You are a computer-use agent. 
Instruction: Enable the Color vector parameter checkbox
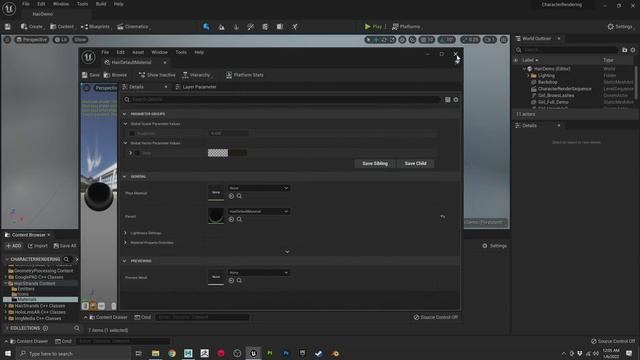(137, 153)
